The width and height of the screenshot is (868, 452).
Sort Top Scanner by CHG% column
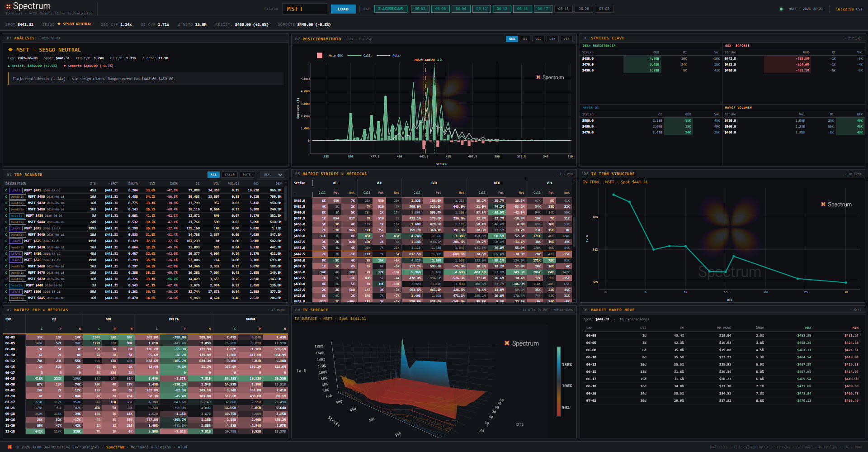(x=174, y=184)
